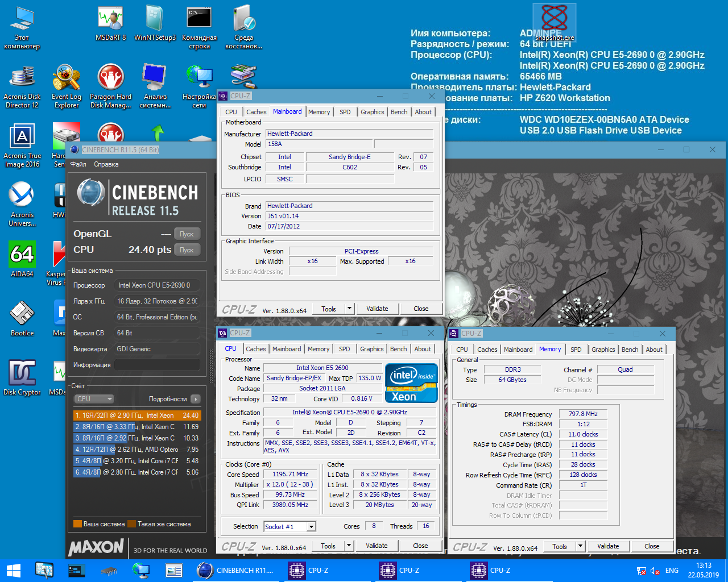Open Справка menu in Cinebench
This screenshot has height=582, width=728.
pos(106,164)
